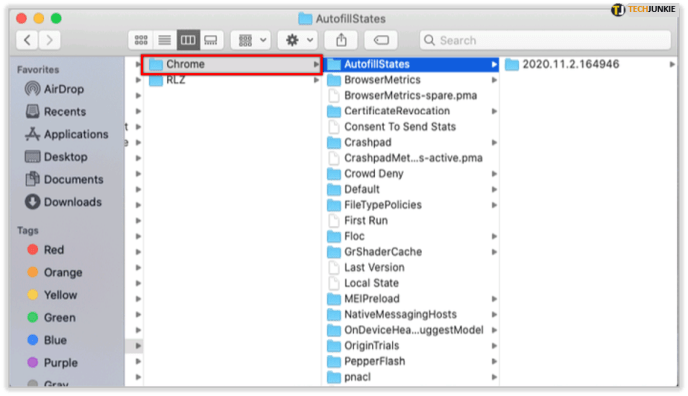Click the AutofillStates window title

pyautogui.click(x=351, y=19)
